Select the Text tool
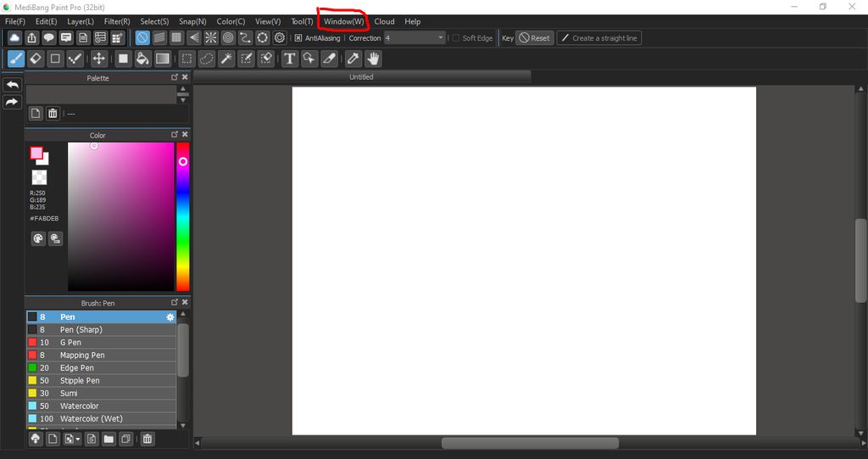The width and height of the screenshot is (868, 459). point(290,59)
